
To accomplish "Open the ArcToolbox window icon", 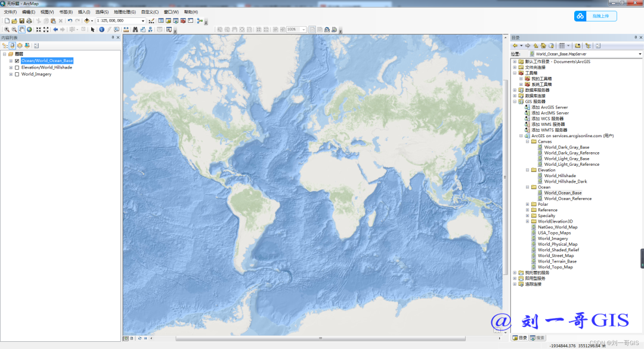I will 183,20.
